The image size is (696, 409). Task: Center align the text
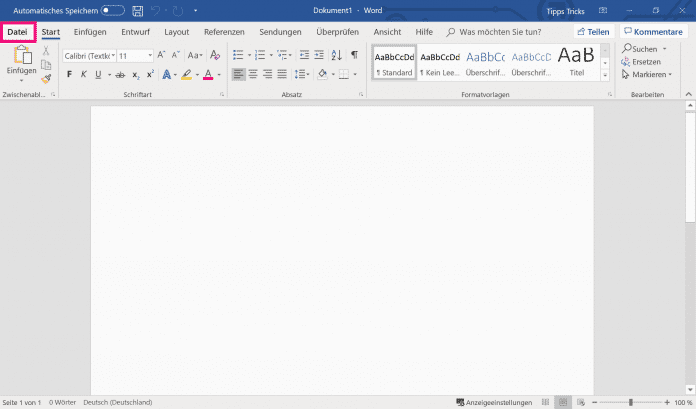(253, 75)
